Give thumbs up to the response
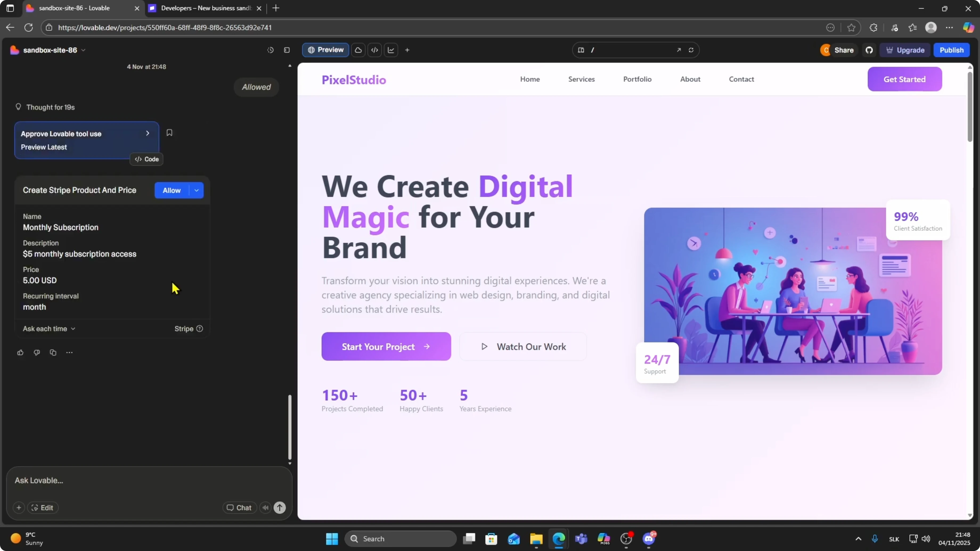The image size is (980, 551). 20,352
